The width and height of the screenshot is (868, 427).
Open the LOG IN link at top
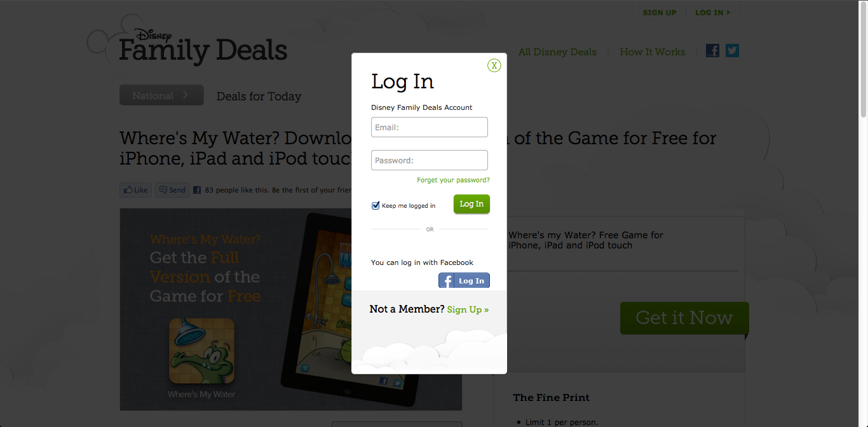(x=712, y=13)
